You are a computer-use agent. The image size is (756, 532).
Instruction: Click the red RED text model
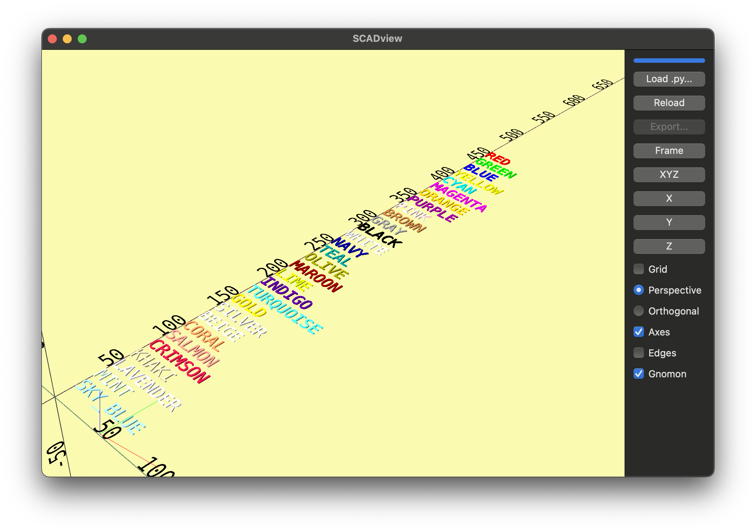click(x=498, y=159)
